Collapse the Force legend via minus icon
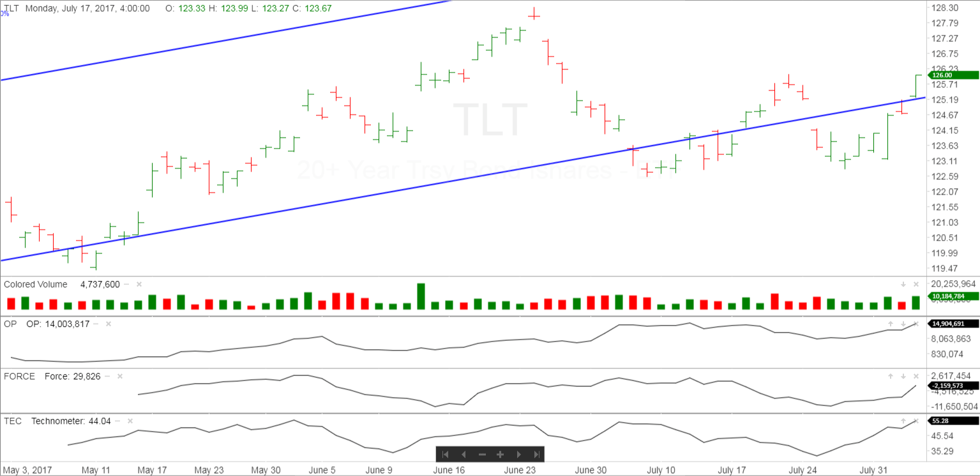The width and height of the screenshot is (980, 476). pos(107,376)
